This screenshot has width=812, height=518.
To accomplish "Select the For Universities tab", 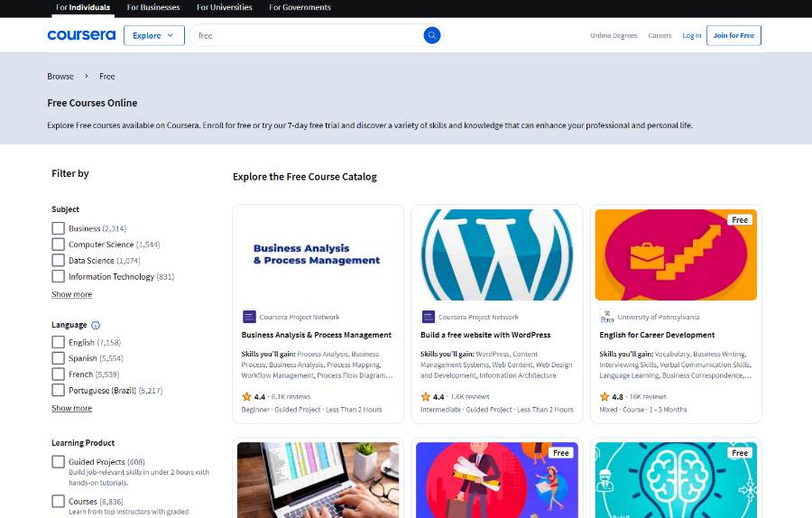I will coord(225,7).
